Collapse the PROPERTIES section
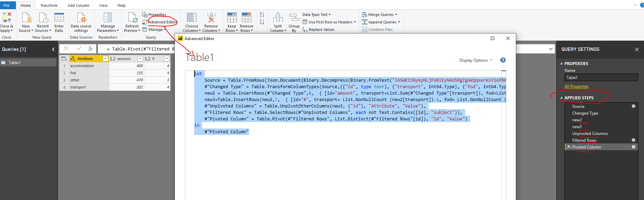The image size is (644, 200). (x=562, y=63)
